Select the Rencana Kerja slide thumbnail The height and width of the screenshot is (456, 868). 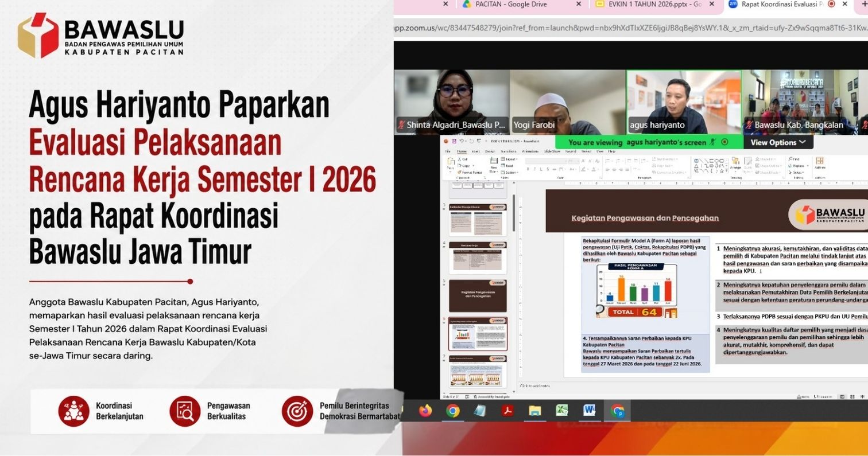(478, 258)
